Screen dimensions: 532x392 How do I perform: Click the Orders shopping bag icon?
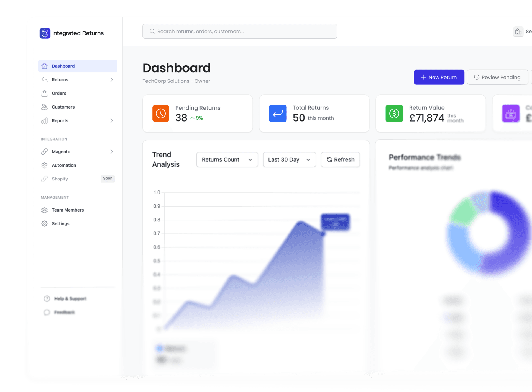tap(44, 93)
